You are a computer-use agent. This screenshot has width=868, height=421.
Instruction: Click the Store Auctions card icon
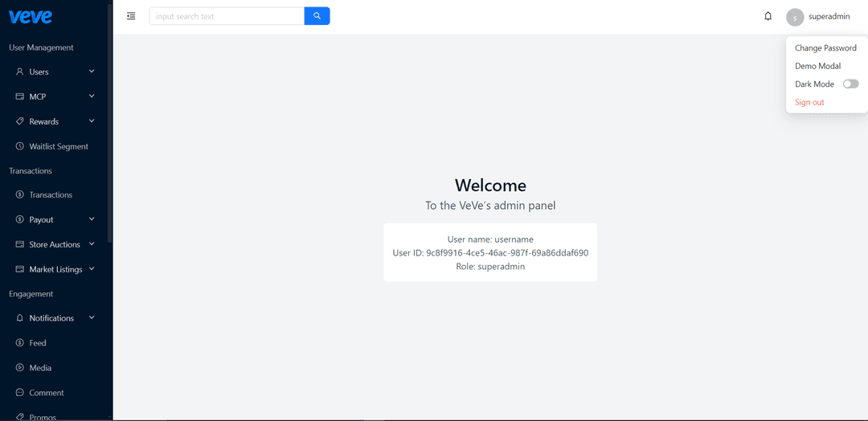point(20,244)
